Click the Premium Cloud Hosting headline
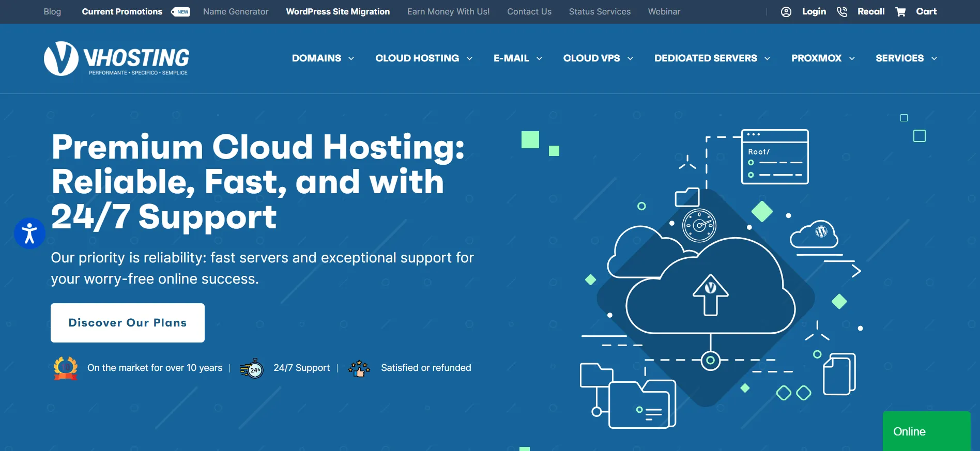Screen dimensions: 980x451 [258, 181]
